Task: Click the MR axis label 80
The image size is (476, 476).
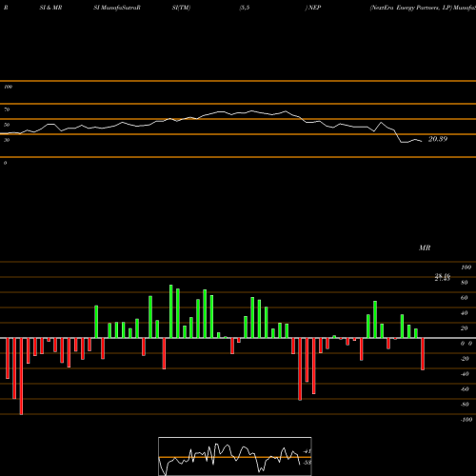Action: pyautogui.click(x=465, y=283)
